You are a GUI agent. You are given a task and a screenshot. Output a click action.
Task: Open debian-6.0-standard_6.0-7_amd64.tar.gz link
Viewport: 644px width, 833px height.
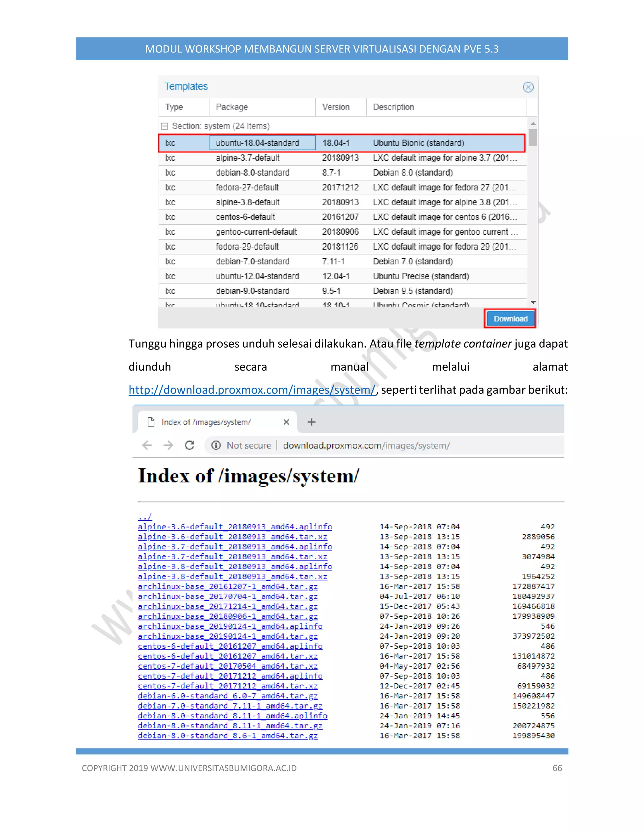tap(228, 696)
